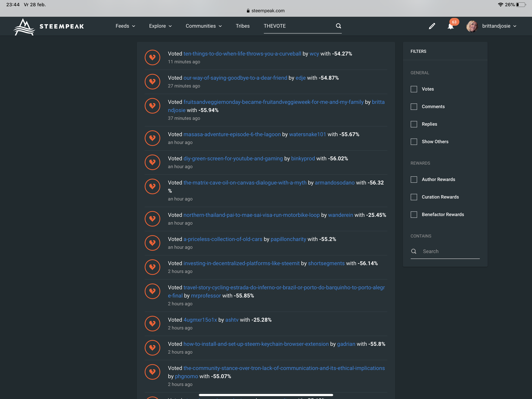
Task: Expand the Feeds dropdown menu
Action: [125, 26]
